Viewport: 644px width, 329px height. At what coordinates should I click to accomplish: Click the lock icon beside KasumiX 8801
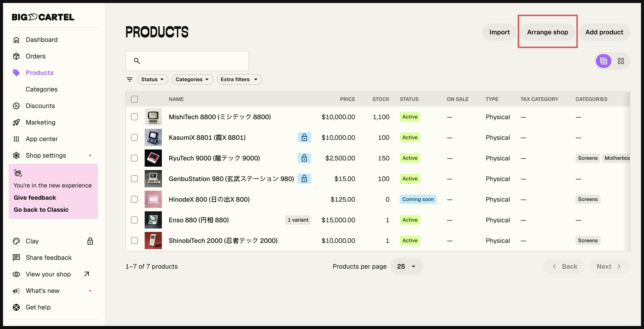(304, 137)
